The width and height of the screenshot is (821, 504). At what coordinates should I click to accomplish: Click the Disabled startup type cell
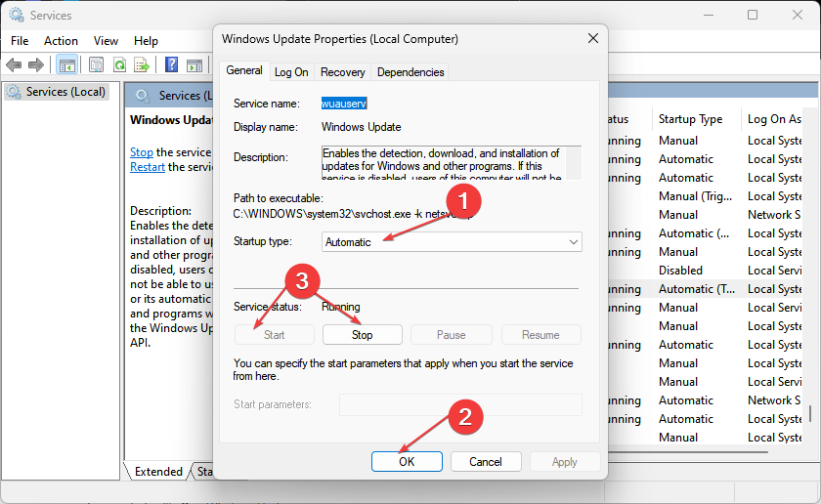pyautogui.click(x=680, y=271)
